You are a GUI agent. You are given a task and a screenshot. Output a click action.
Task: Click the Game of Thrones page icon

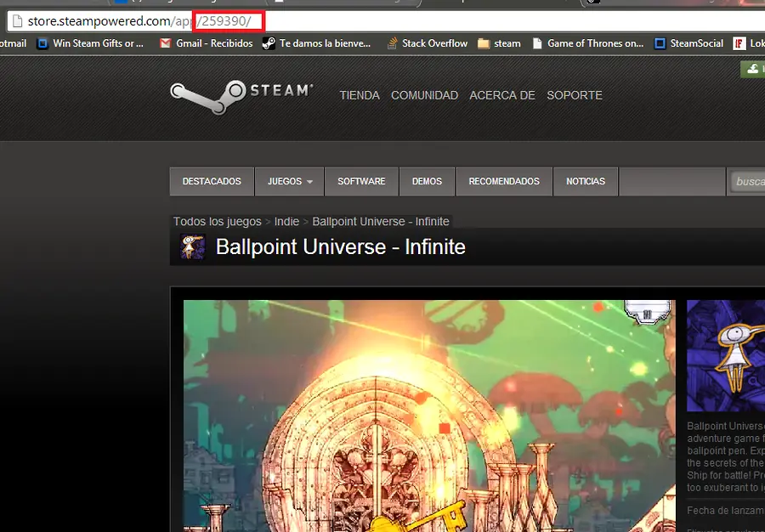[x=537, y=43]
